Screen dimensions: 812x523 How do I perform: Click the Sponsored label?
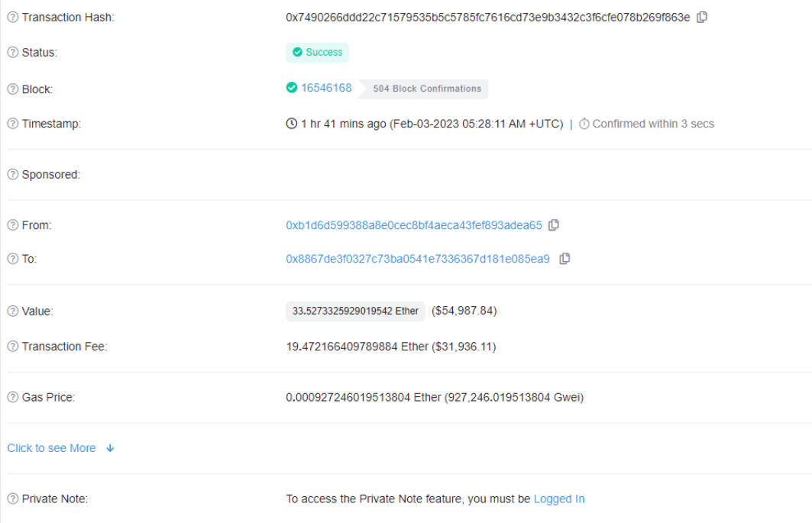pos(50,175)
